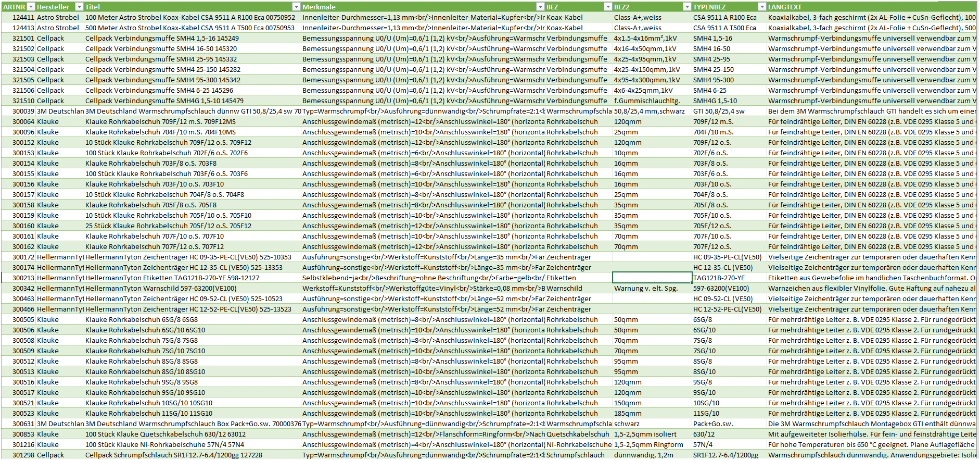Select TYPENBEZ cell '705F/8 o.S.'
The height and width of the screenshot is (460, 980).
[729, 205]
